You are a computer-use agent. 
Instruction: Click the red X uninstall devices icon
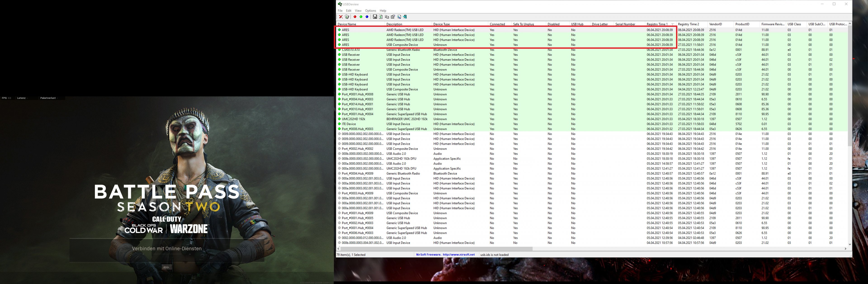tap(341, 17)
